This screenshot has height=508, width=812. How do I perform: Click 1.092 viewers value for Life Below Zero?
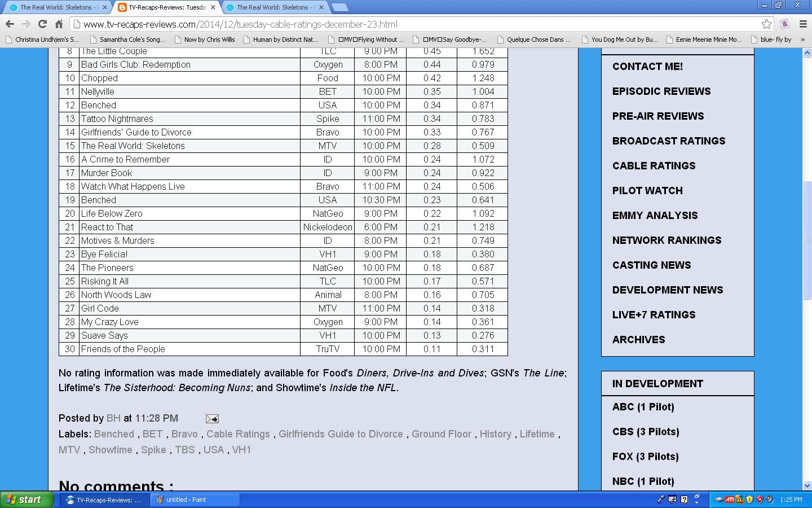point(483,213)
